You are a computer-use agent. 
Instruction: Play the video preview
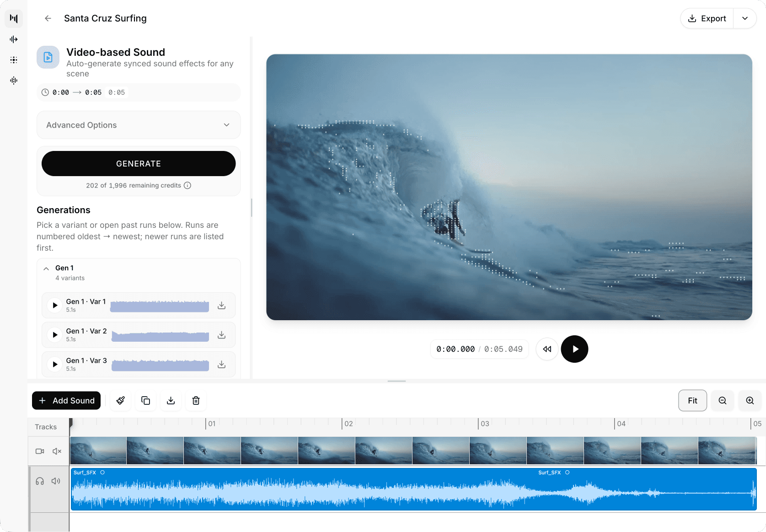click(575, 349)
